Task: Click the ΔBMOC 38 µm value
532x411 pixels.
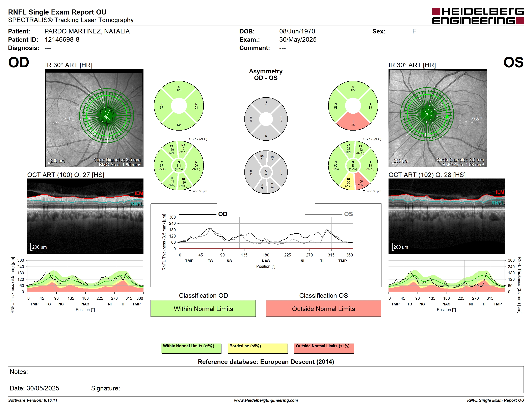Action: [x=372, y=191]
